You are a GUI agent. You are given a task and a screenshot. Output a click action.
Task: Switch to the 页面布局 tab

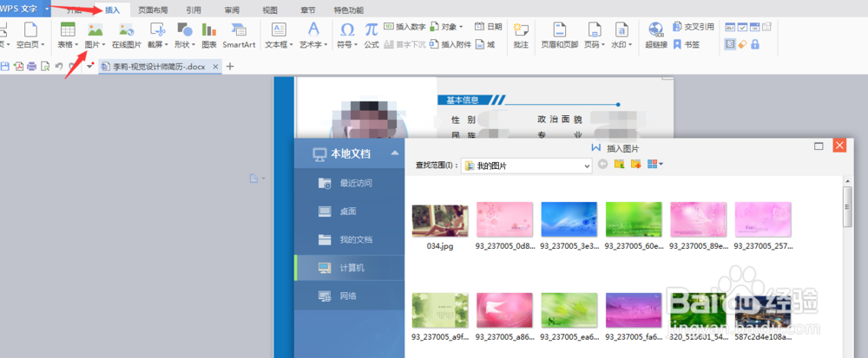154,10
